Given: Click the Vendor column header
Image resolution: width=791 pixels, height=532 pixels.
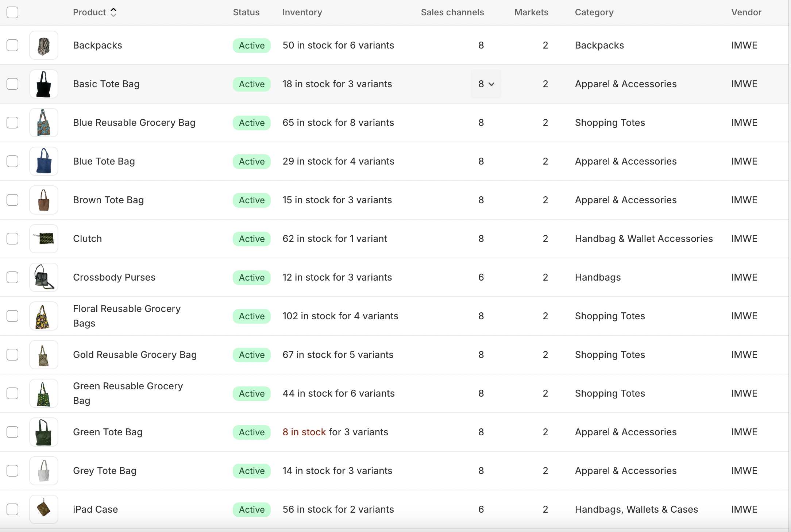Looking at the screenshot, I should (x=746, y=12).
